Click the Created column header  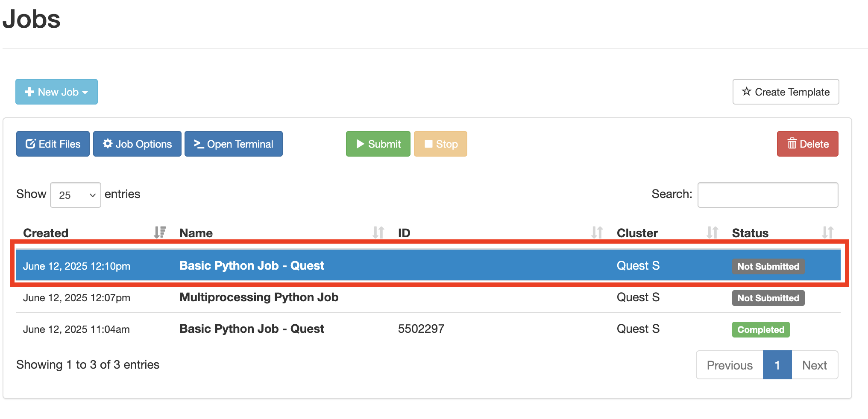(45, 233)
